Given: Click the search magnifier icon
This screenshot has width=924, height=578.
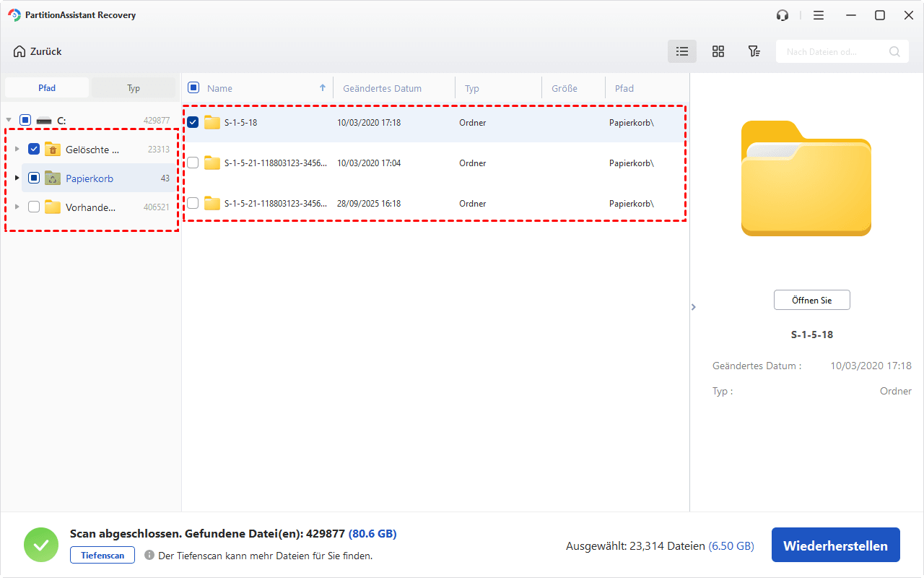Looking at the screenshot, I should click(x=894, y=51).
